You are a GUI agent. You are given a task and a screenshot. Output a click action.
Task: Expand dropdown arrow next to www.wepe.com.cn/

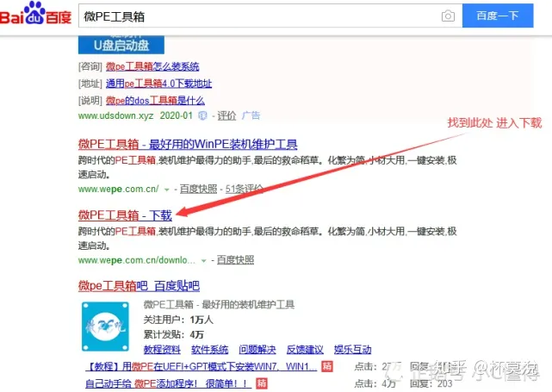(x=167, y=190)
